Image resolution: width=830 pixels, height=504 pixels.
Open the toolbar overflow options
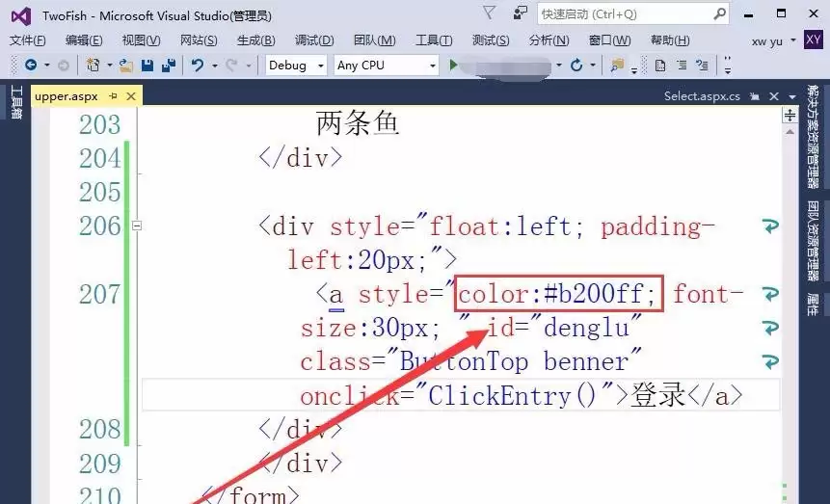728,66
